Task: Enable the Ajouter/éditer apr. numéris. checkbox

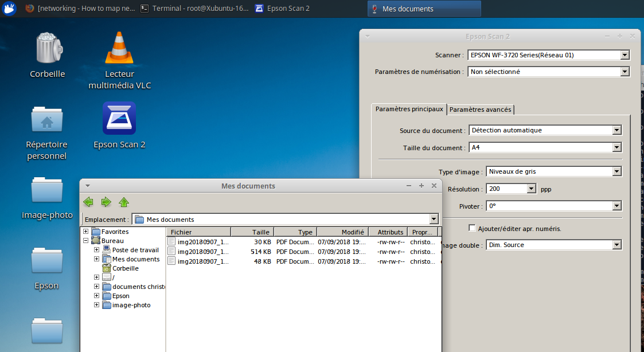Action: click(x=473, y=228)
